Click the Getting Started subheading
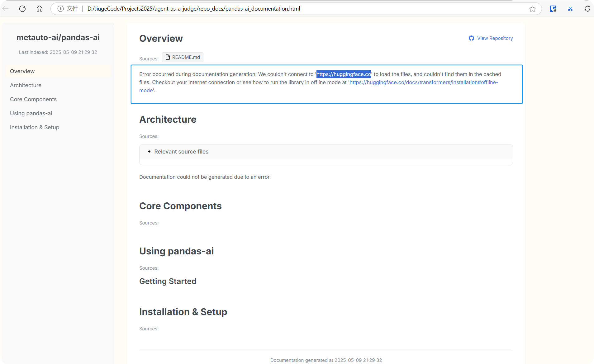 [x=168, y=281]
